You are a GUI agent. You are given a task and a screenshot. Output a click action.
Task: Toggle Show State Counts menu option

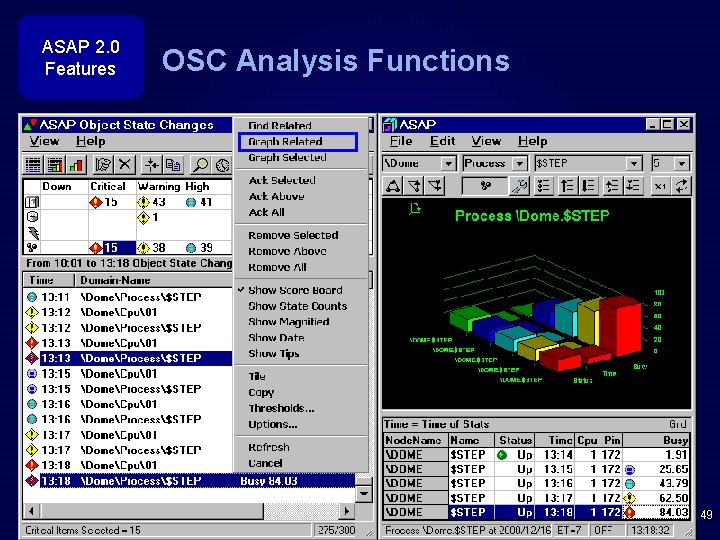click(x=298, y=306)
